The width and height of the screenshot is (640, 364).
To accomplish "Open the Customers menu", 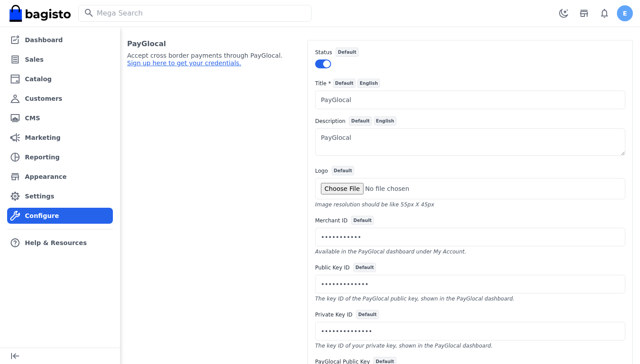I will click(60, 99).
